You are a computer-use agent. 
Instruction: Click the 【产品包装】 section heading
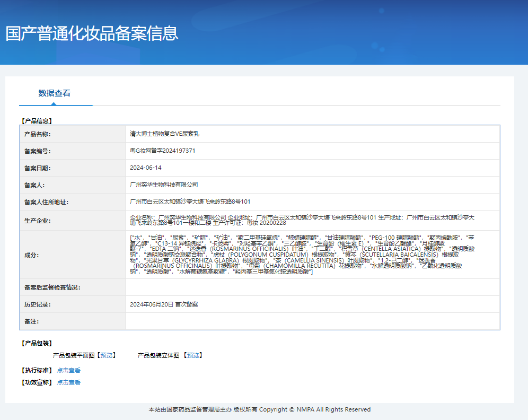point(37,343)
